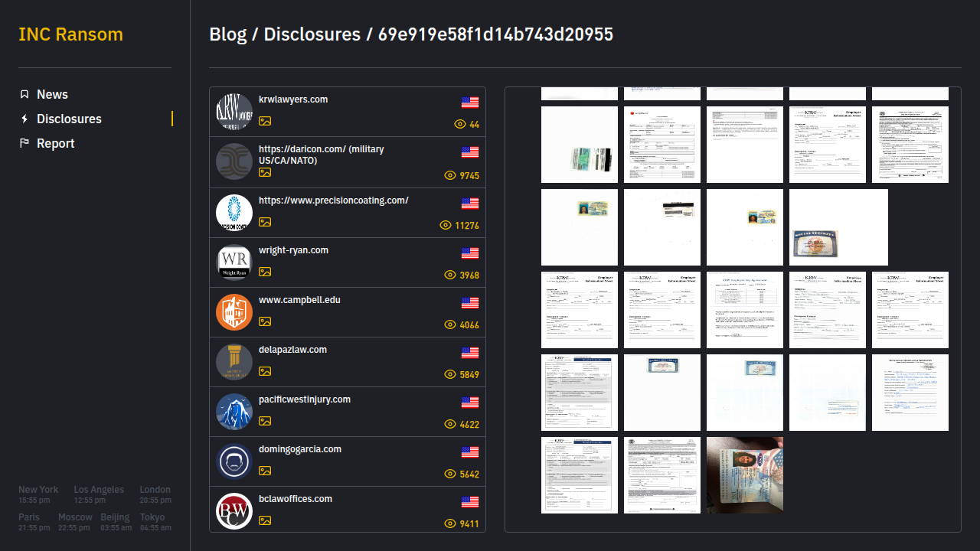Select Disclosures in the sidebar
The height and width of the screenshot is (551, 980).
(69, 119)
